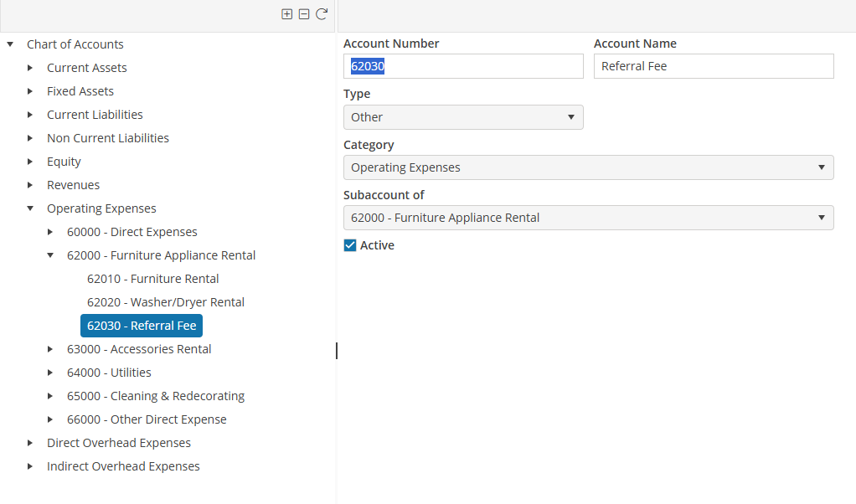This screenshot has width=856, height=504.
Task: Click the expand all icon in tree toolbar
Action: pyautogui.click(x=287, y=14)
